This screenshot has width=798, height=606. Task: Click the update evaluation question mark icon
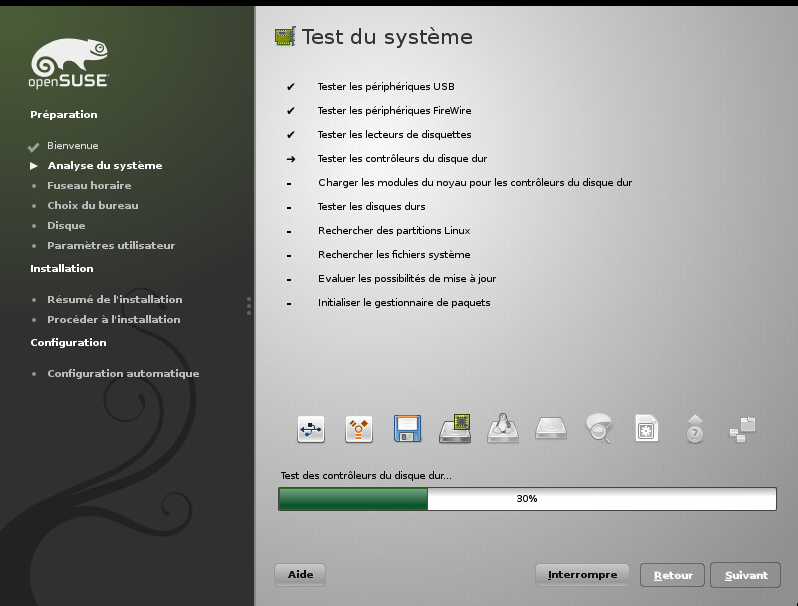[695, 429]
